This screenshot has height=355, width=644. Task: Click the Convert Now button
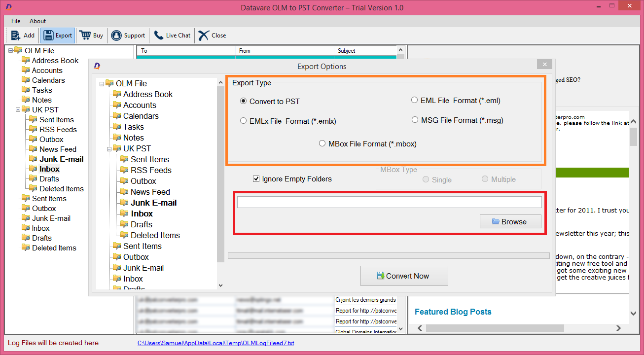pos(404,276)
